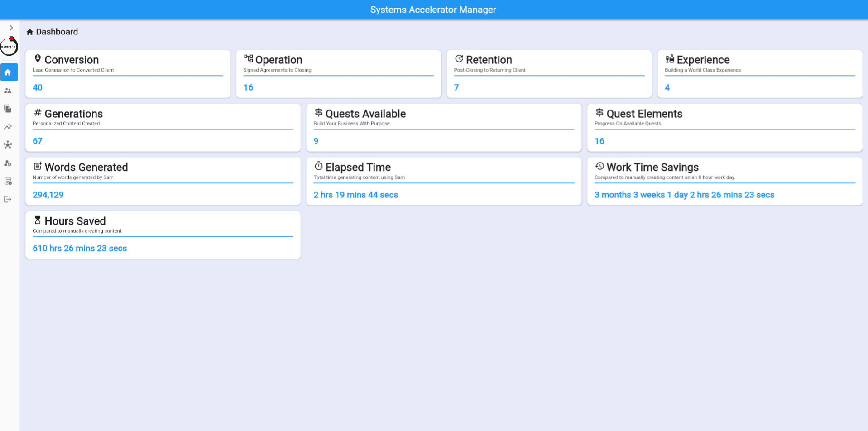Viewport: 868px width, 431px height.
Task: Click the Words Generated value 294,129
Action: click(48, 195)
